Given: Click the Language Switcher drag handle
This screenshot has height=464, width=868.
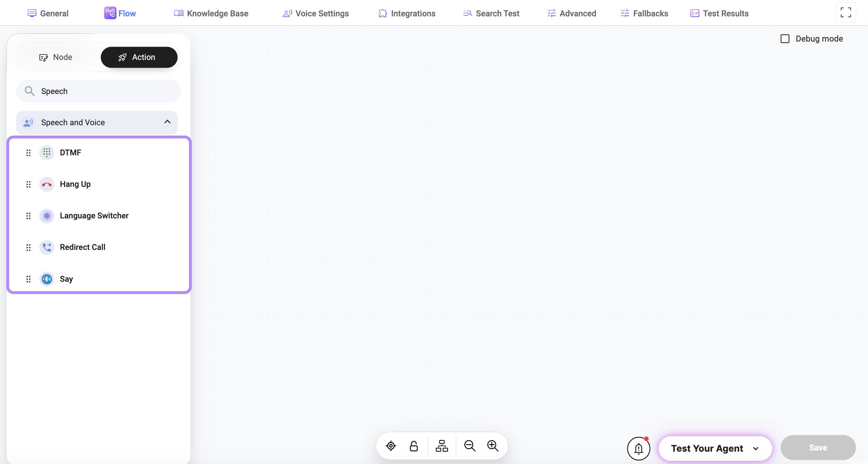Looking at the screenshot, I should click(29, 216).
